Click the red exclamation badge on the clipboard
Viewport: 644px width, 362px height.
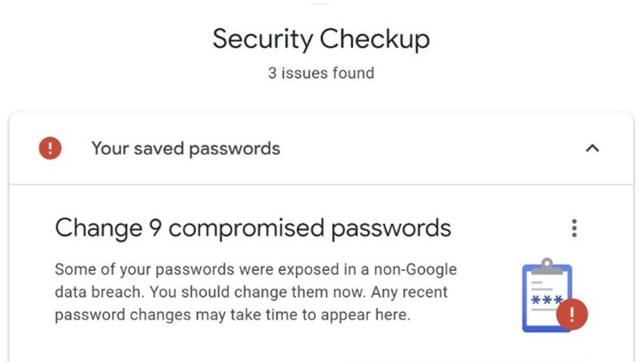click(x=572, y=315)
